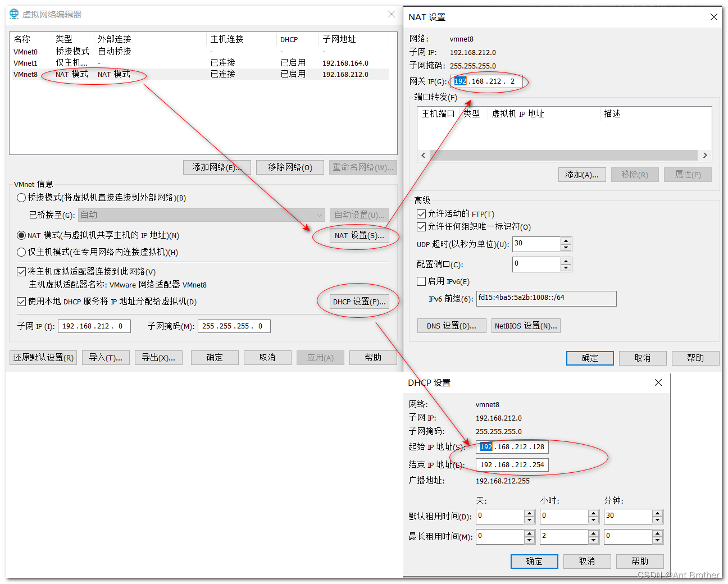The height and width of the screenshot is (584, 728).
Task: Open NetBIOS 设置 in NAT dialog
Action: 526,326
